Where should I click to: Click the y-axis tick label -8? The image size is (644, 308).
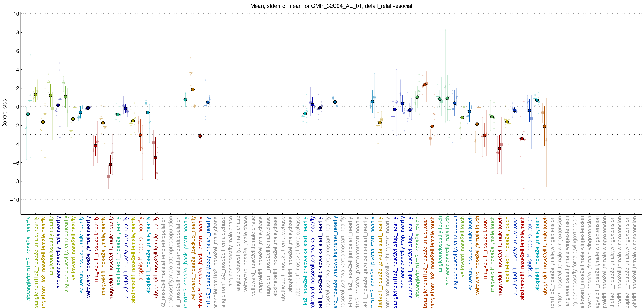tap(16, 181)
